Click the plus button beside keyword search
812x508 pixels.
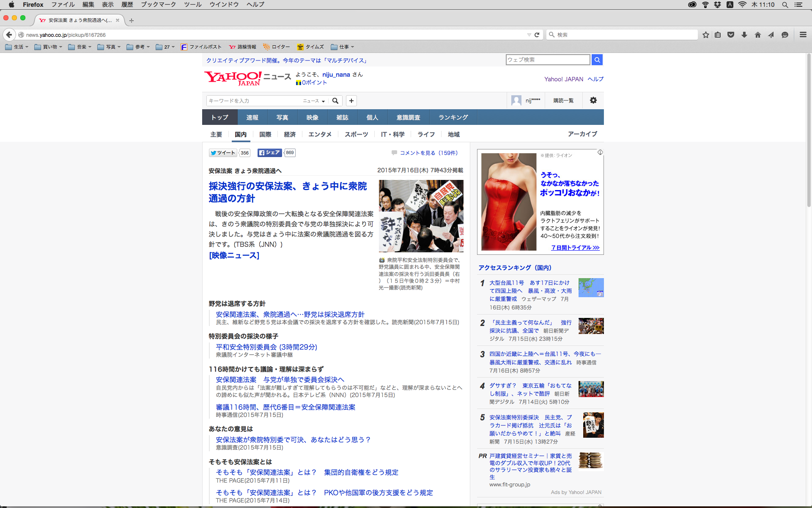click(351, 101)
